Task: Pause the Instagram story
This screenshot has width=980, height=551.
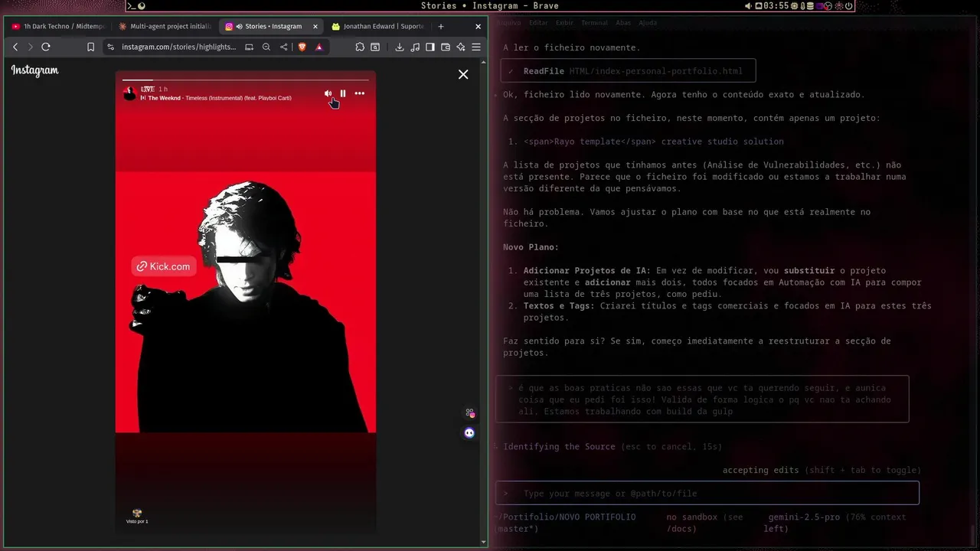Action: click(343, 93)
